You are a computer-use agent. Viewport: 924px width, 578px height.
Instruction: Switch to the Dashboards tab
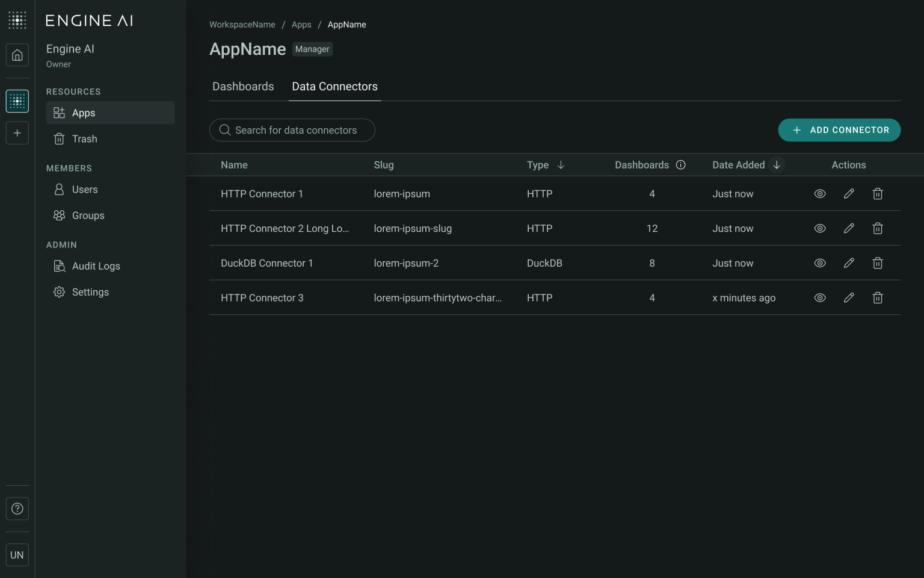point(243,87)
